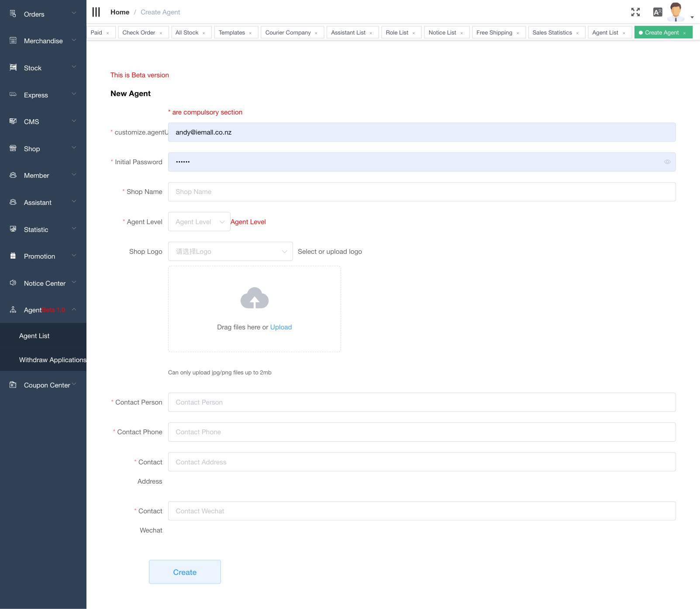Click the Upload link for logo files
The height and width of the screenshot is (609, 700).
pos(281,327)
